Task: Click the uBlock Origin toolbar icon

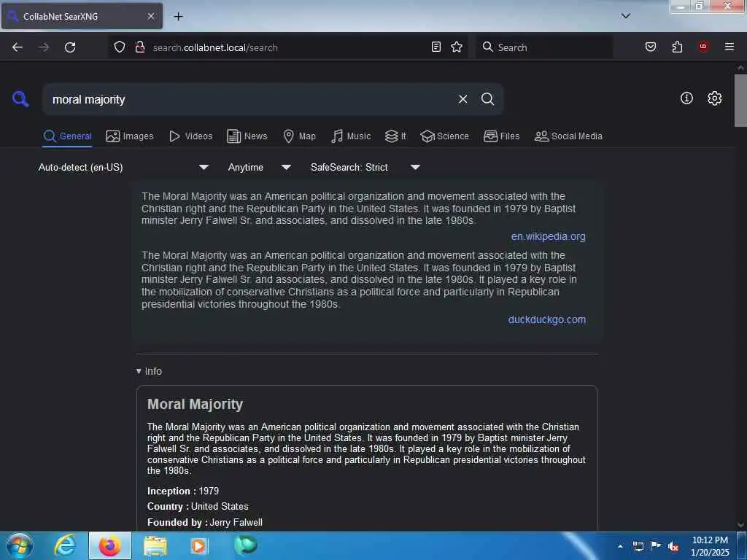Action: [703, 47]
